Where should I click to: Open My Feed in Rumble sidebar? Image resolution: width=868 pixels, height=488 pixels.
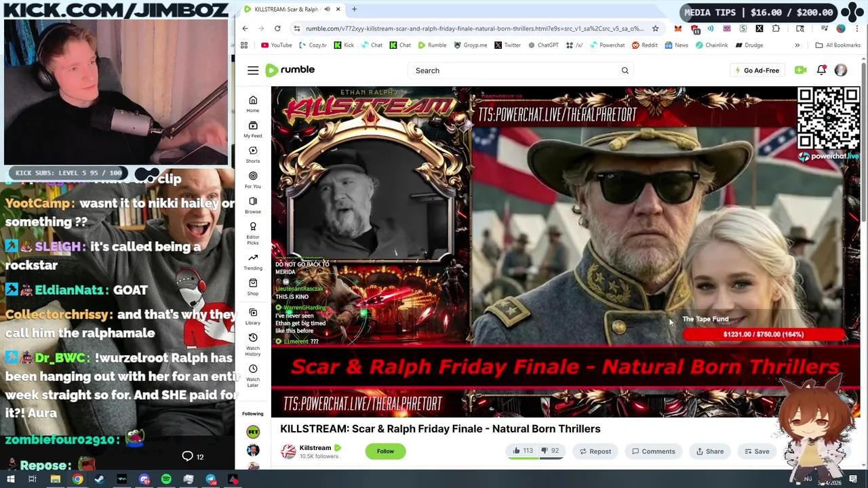coord(253,129)
